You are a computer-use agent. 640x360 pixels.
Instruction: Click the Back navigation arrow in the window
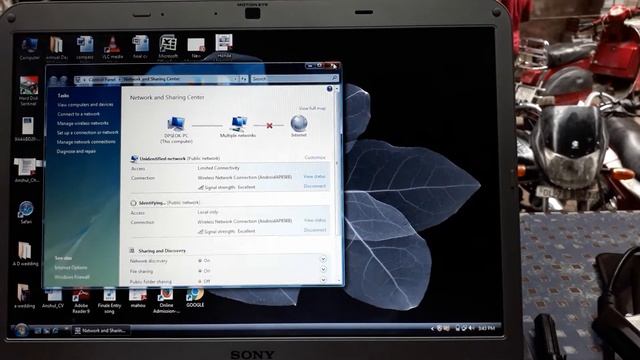pyautogui.click(x=53, y=80)
